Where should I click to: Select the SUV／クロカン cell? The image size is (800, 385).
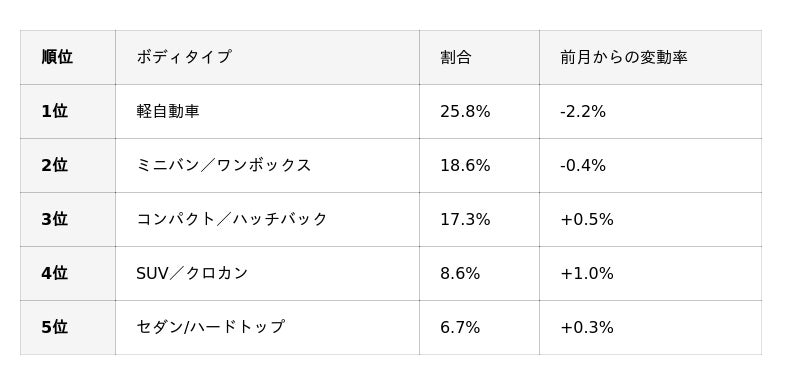point(267,273)
